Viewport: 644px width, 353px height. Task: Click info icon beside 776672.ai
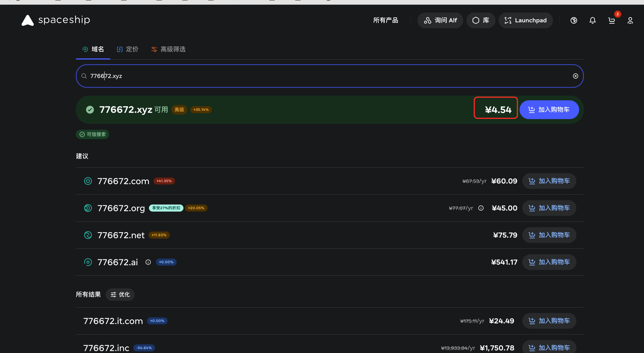click(x=148, y=262)
